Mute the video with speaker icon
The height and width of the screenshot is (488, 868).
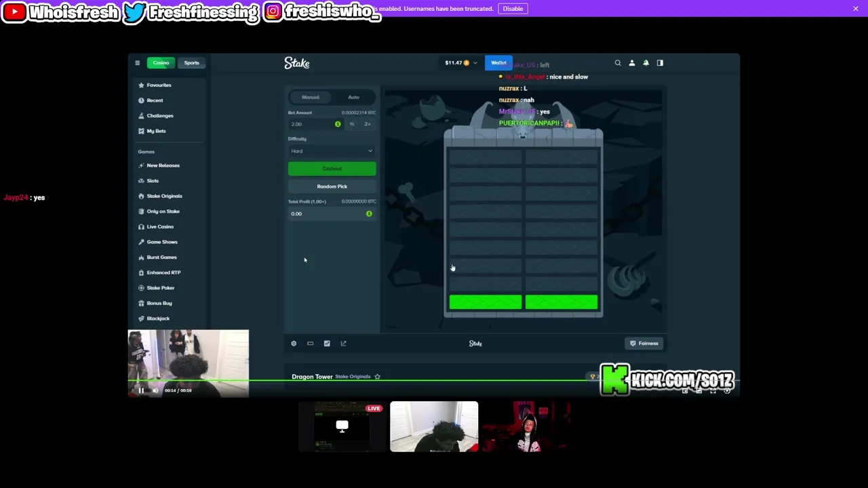(155, 390)
